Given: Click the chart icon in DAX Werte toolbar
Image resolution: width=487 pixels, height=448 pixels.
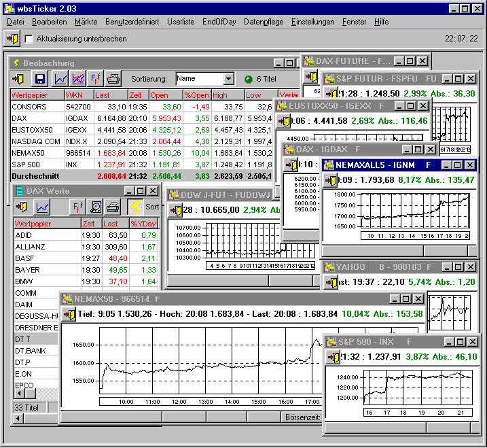Looking at the screenshot, I should [x=43, y=207].
